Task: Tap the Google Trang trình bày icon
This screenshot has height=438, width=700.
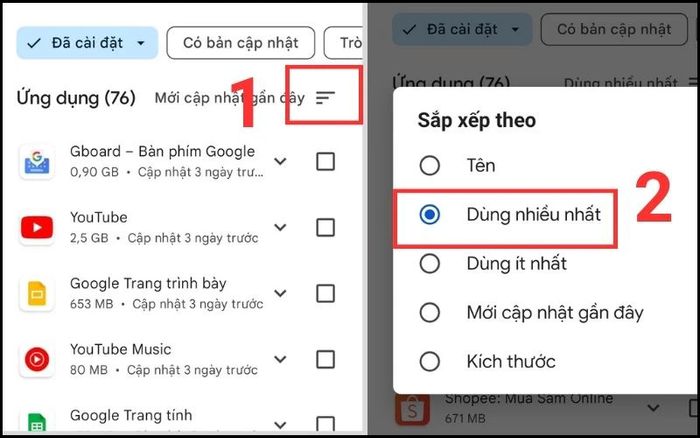Action: click(37, 294)
